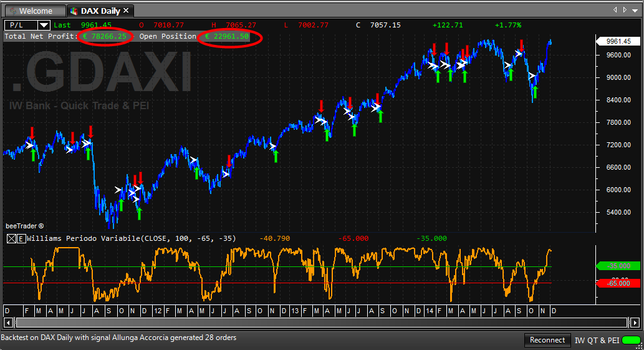The width and height of the screenshot is (644, 350).
Task: Switch to the Welcome tab
Action: tap(35, 11)
